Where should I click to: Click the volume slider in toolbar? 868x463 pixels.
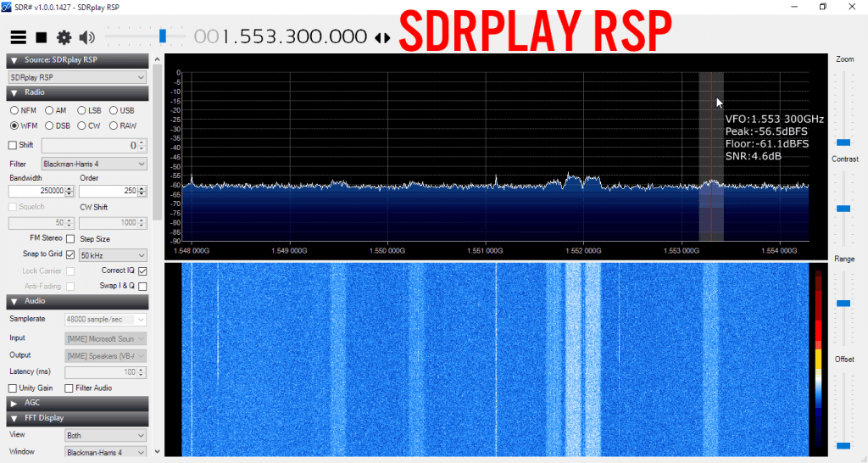162,36
